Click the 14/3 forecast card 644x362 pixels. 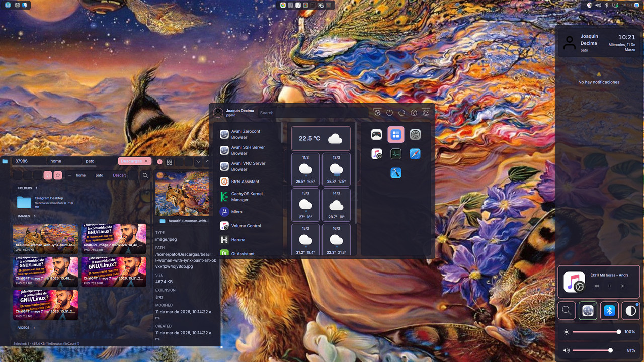(x=336, y=205)
